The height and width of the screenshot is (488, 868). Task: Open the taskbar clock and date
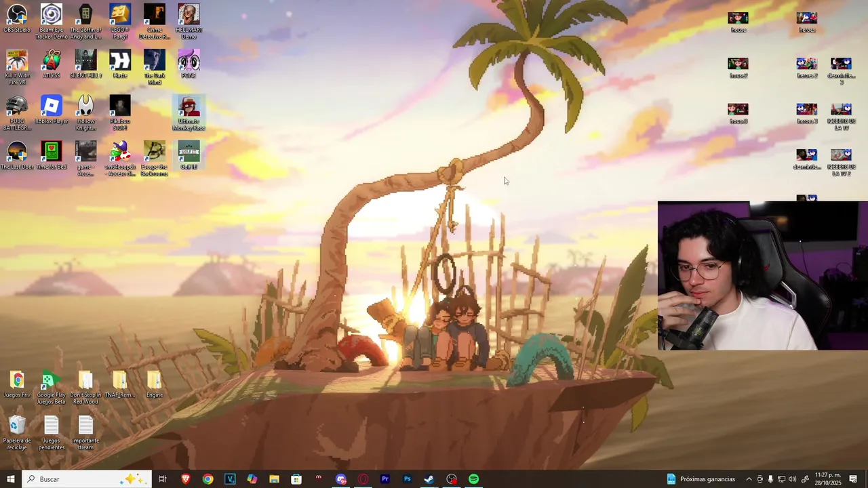pos(828,479)
